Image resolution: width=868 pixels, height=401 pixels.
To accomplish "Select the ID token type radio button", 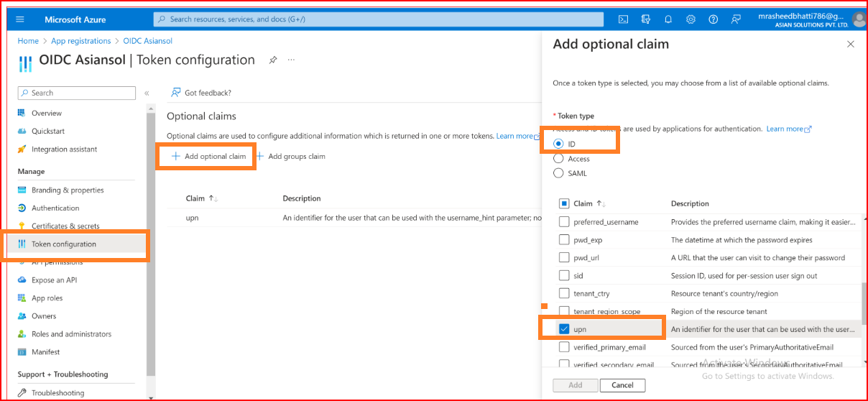I will [558, 144].
